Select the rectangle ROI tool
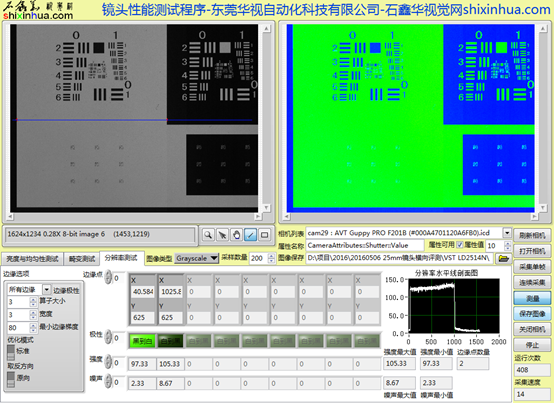 (265, 235)
